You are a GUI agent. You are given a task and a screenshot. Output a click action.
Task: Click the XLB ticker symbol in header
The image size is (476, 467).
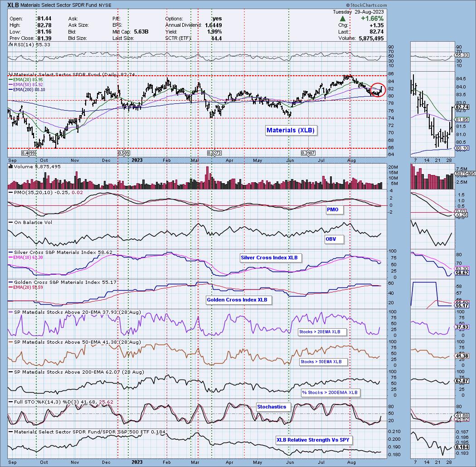(13, 5)
